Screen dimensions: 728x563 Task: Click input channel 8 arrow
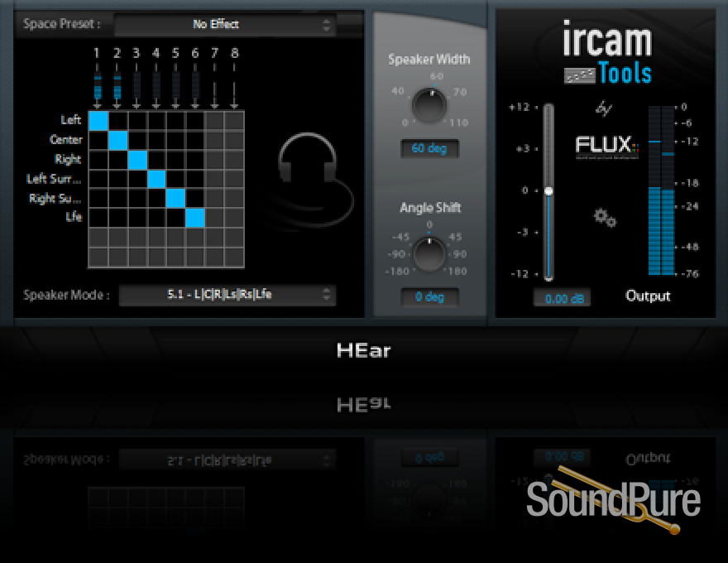(234, 86)
